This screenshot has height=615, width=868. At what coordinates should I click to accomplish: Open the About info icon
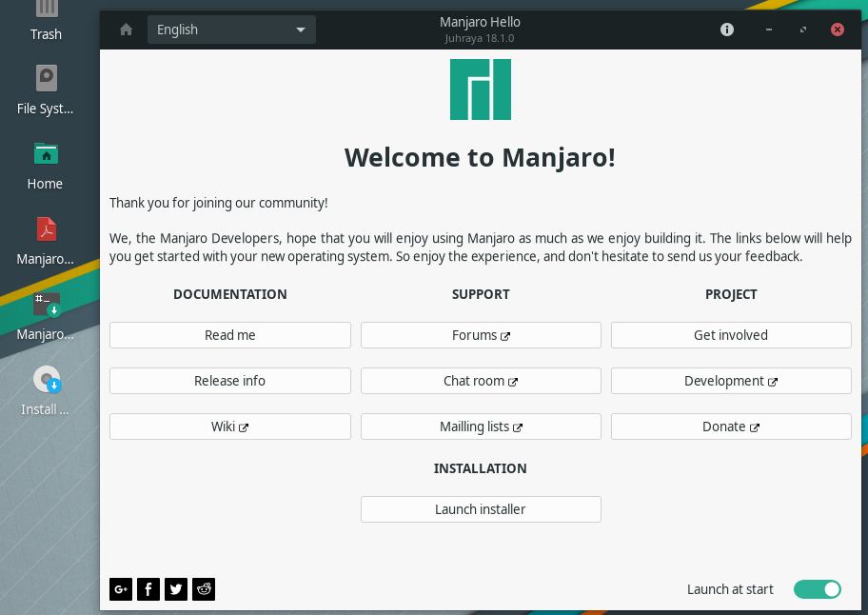pos(727,30)
